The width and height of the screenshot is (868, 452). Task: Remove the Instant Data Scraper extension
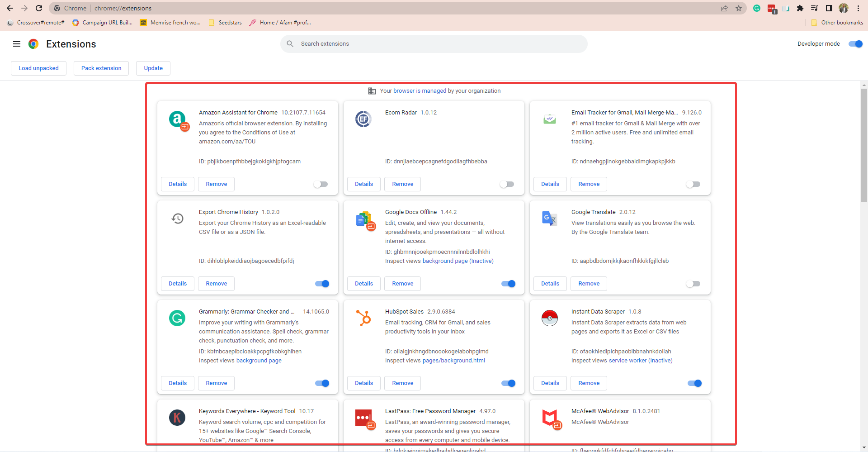(x=589, y=383)
